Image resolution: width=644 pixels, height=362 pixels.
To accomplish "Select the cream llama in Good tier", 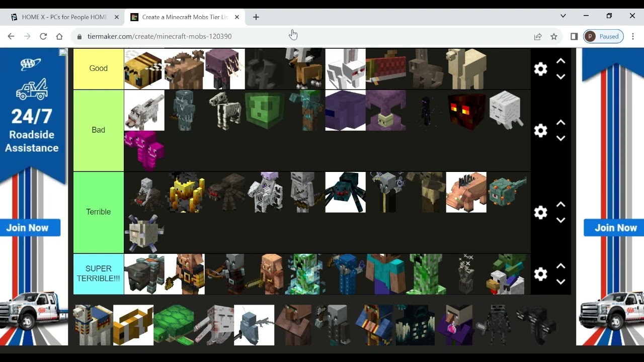I will click(466, 69).
